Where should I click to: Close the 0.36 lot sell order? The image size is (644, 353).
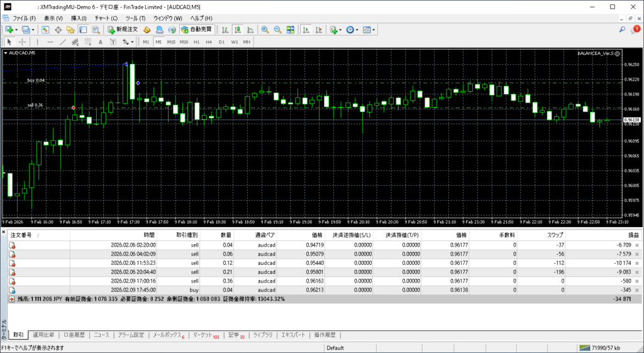point(637,281)
